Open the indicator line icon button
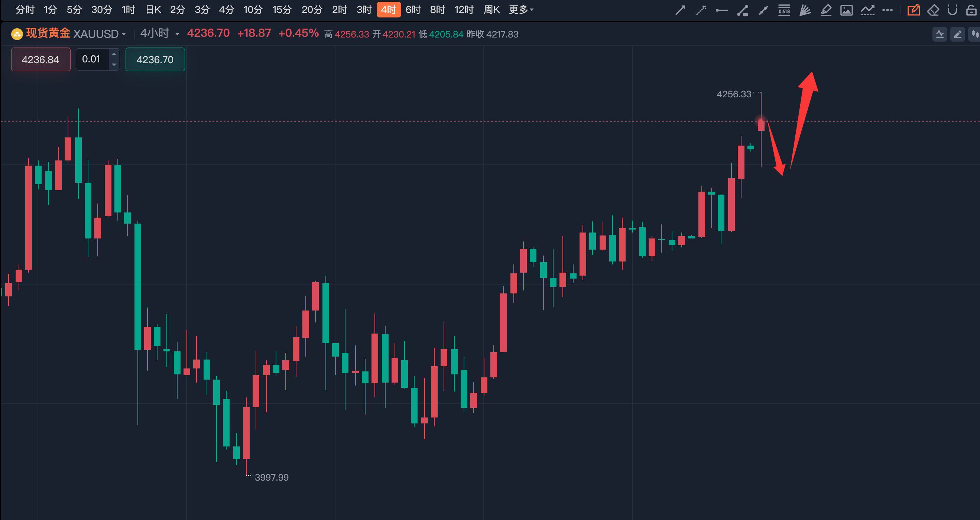The width and height of the screenshot is (980, 520). [940, 34]
